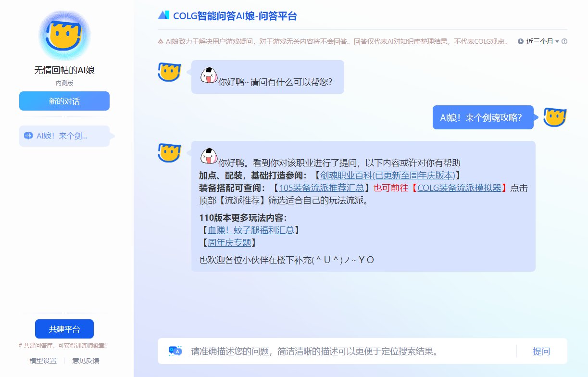Click the AI avatar beside greeting message
The image size is (588, 377).
[x=169, y=72]
